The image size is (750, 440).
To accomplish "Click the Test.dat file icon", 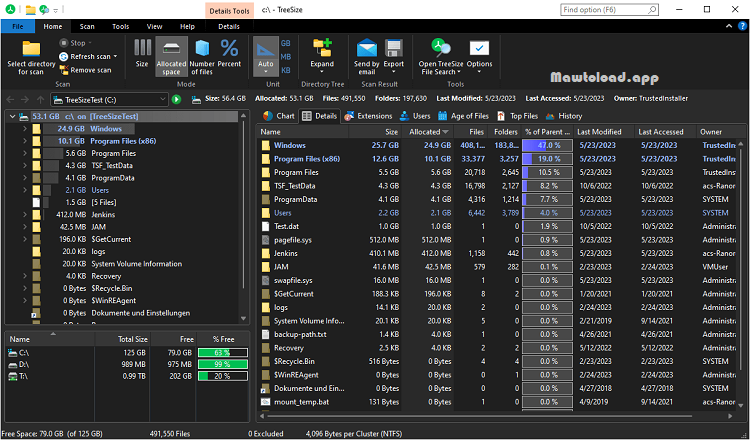I will pyautogui.click(x=266, y=226).
